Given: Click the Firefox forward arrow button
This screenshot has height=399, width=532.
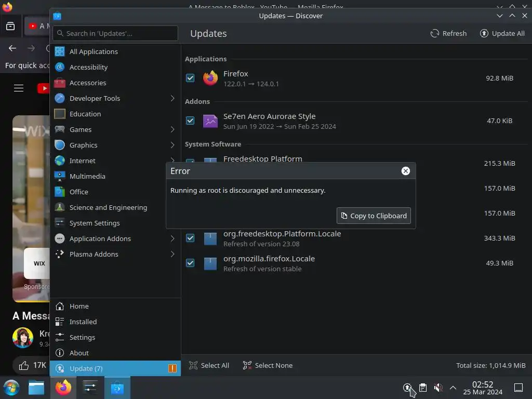Looking at the screenshot, I should pos(31,48).
